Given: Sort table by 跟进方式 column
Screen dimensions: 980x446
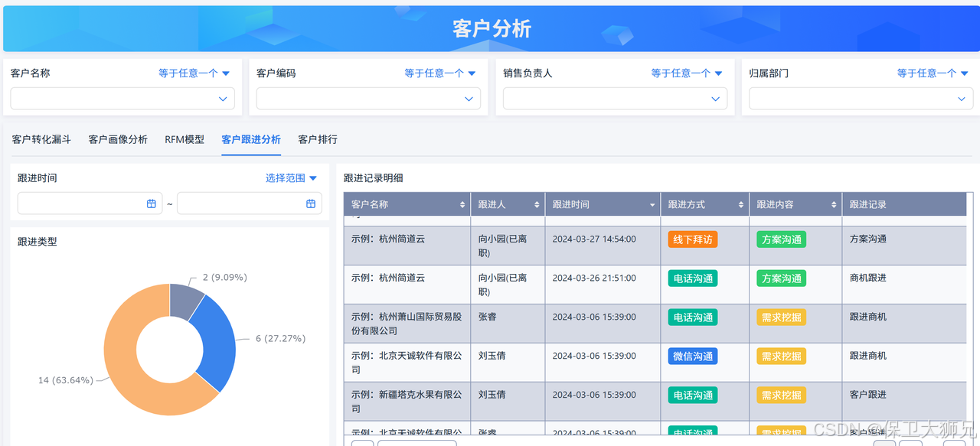Looking at the screenshot, I should click(x=741, y=204).
